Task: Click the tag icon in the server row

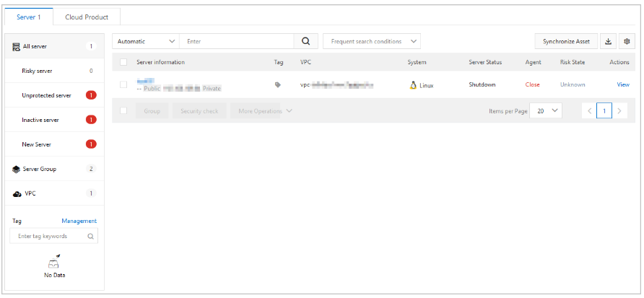Action: click(278, 84)
